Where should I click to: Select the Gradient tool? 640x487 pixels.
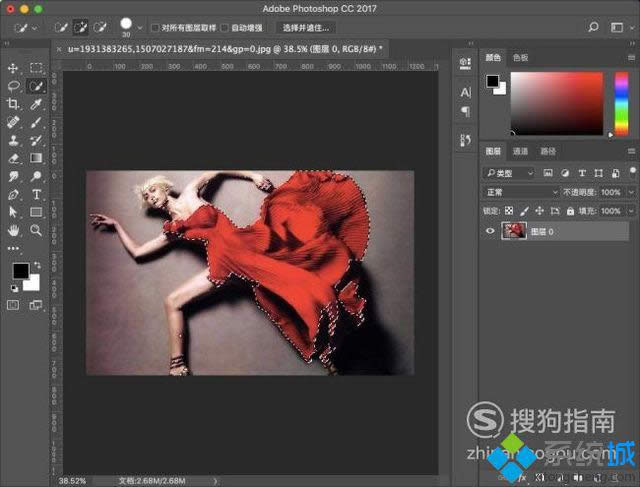(x=36, y=158)
